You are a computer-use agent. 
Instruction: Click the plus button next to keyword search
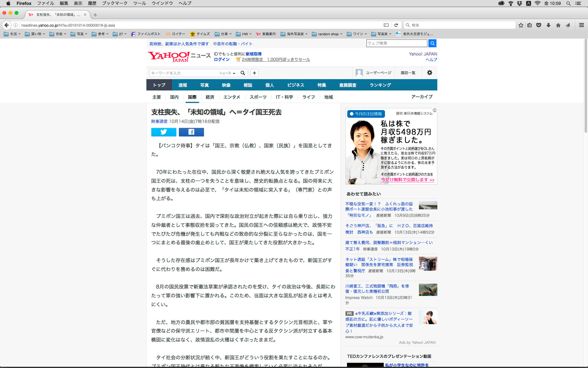(x=254, y=73)
